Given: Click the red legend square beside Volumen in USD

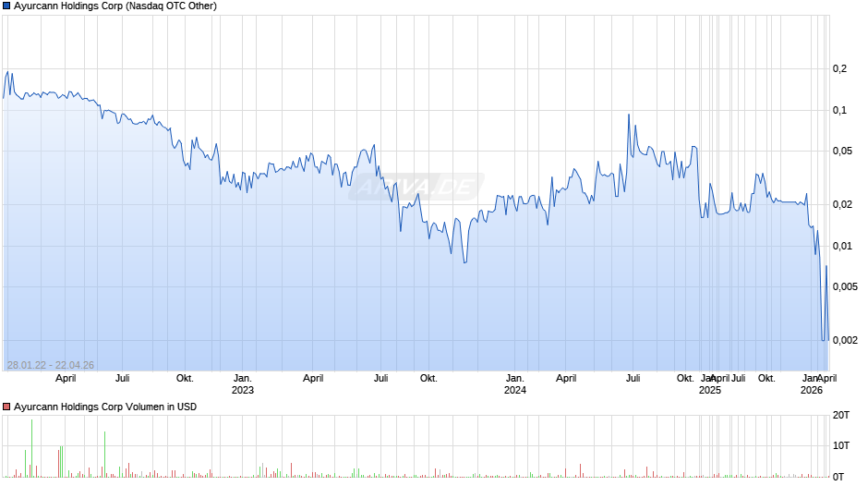Looking at the screenshot, I should (6, 407).
